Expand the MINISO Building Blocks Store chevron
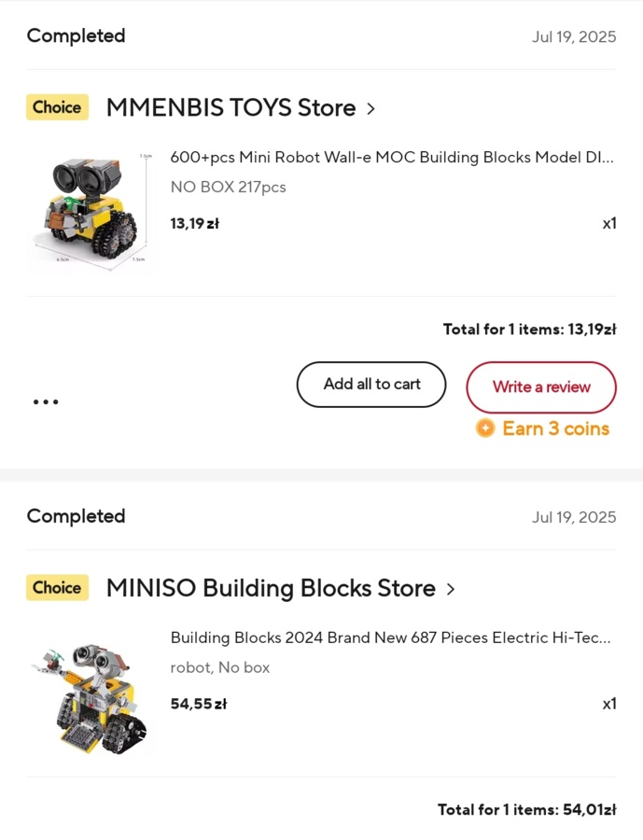This screenshot has height=840, width=643. pos(451,589)
